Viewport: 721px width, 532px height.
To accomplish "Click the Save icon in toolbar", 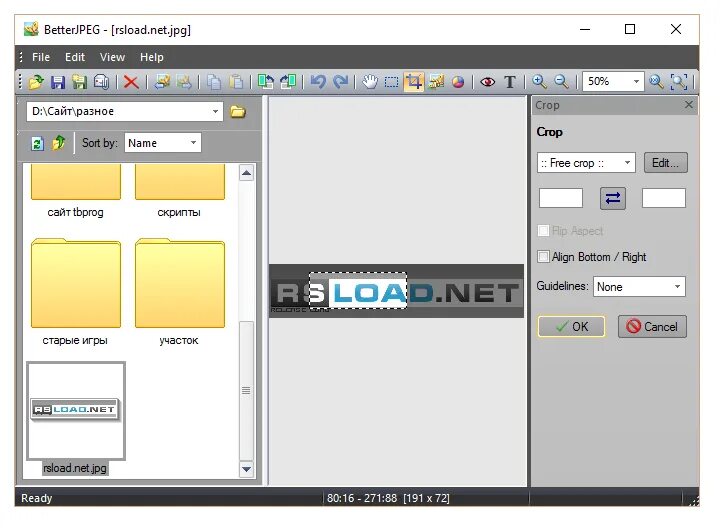I will click(57, 82).
